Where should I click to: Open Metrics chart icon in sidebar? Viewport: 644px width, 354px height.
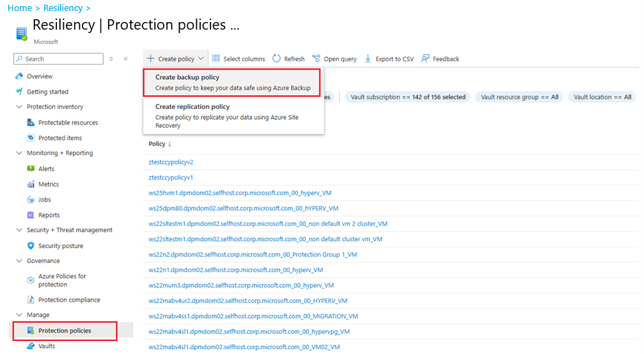31,185
